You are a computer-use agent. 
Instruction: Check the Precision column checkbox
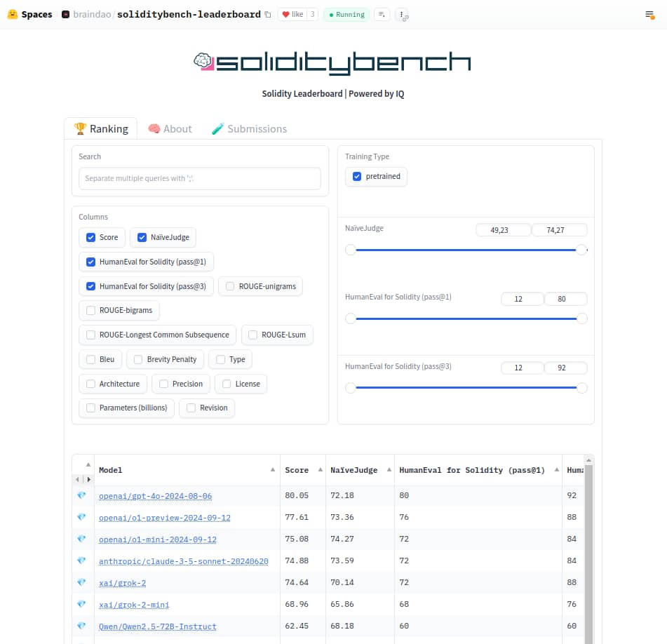click(x=163, y=384)
